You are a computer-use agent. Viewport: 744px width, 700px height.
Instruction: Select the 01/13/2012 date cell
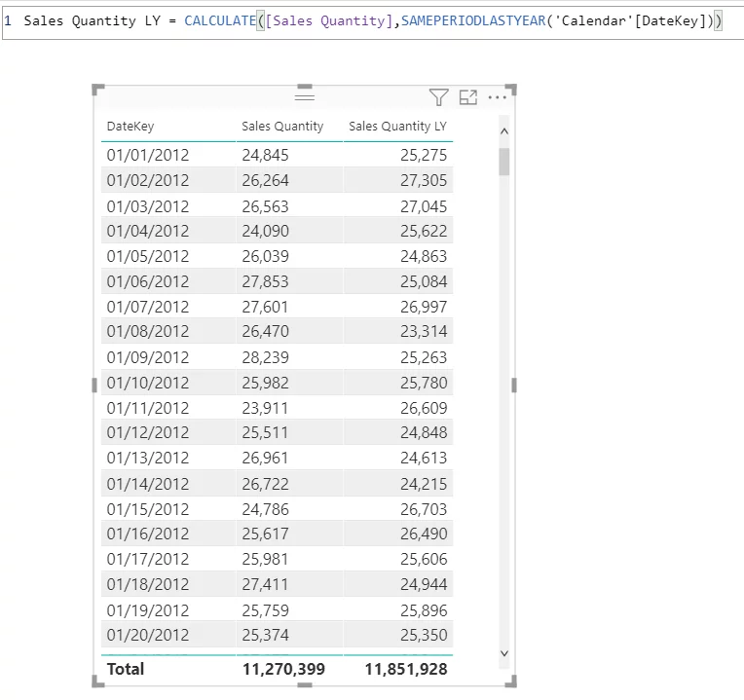[x=148, y=458]
